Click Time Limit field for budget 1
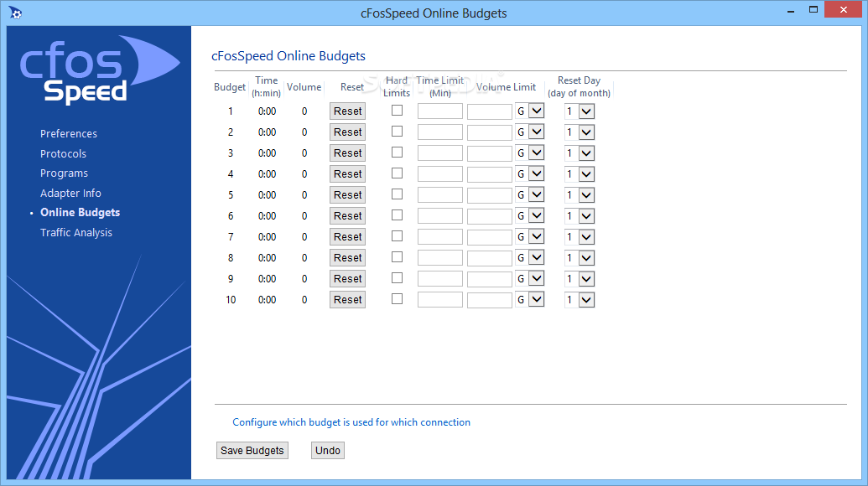The width and height of the screenshot is (868, 486). coord(440,111)
